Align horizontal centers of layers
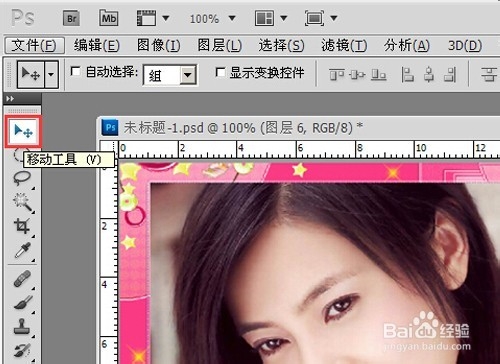Viewport: 500px width, 364px height. pyautogui.click(x=429, y=74)
